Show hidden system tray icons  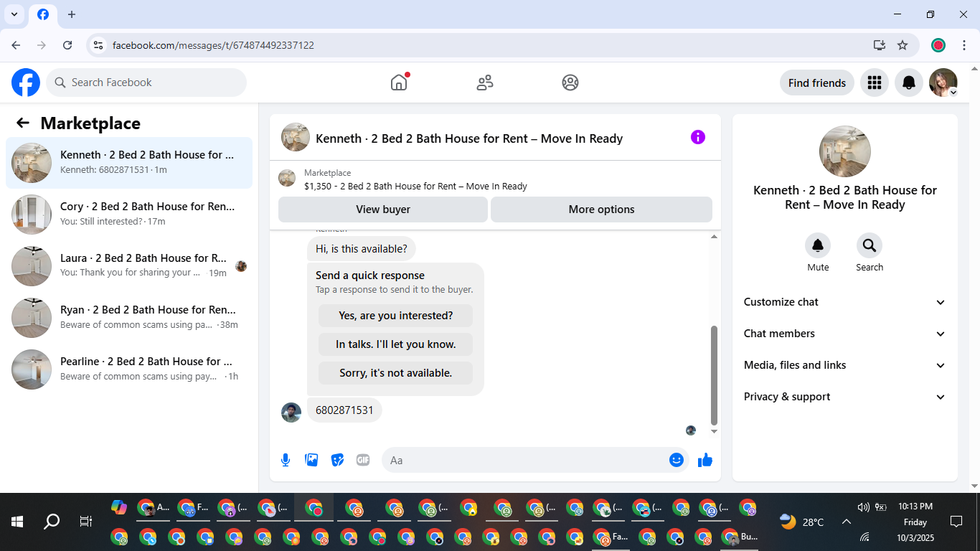click(x=846, y=522)
